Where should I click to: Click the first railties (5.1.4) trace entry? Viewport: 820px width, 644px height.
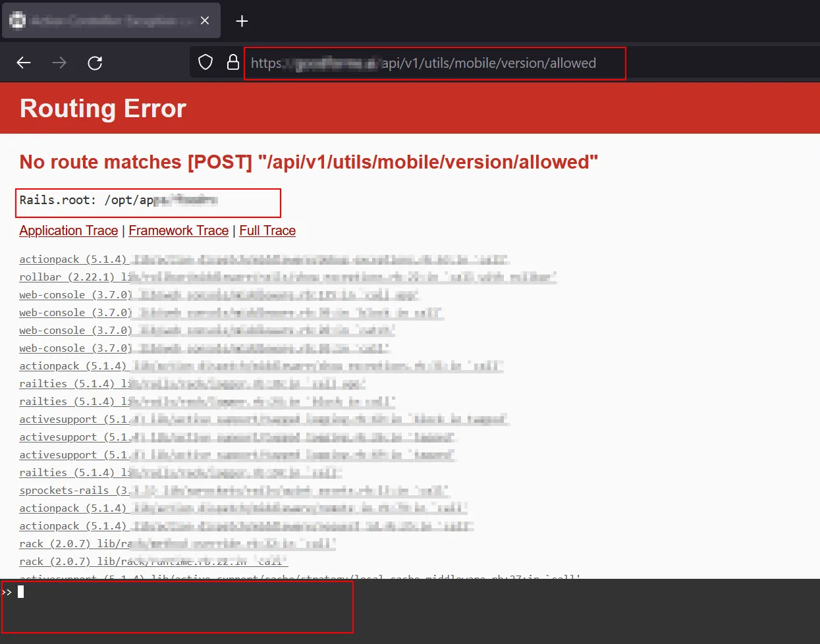point(191,384)
